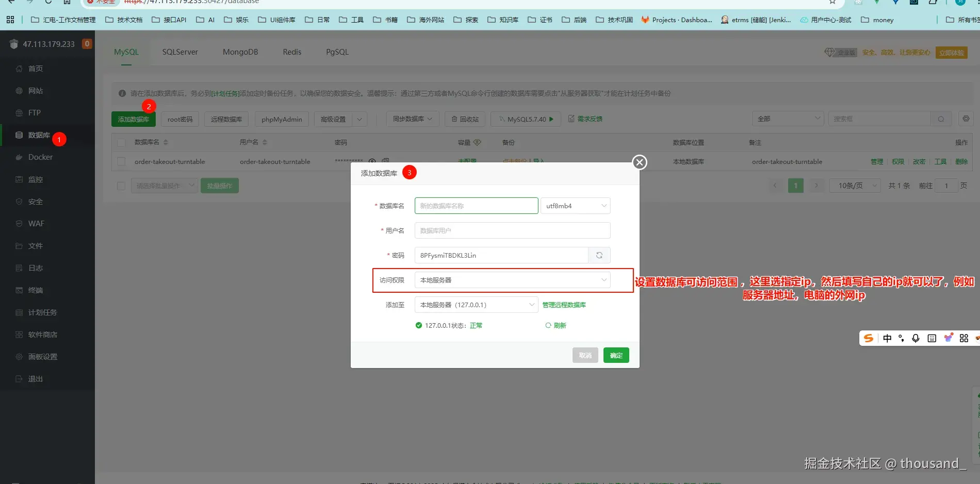Image resolution: width=980 pixels, height=484 pixels.
Task: Confirm the dialog with 确定
Action: pyautogui.click(x=616, y=355)
